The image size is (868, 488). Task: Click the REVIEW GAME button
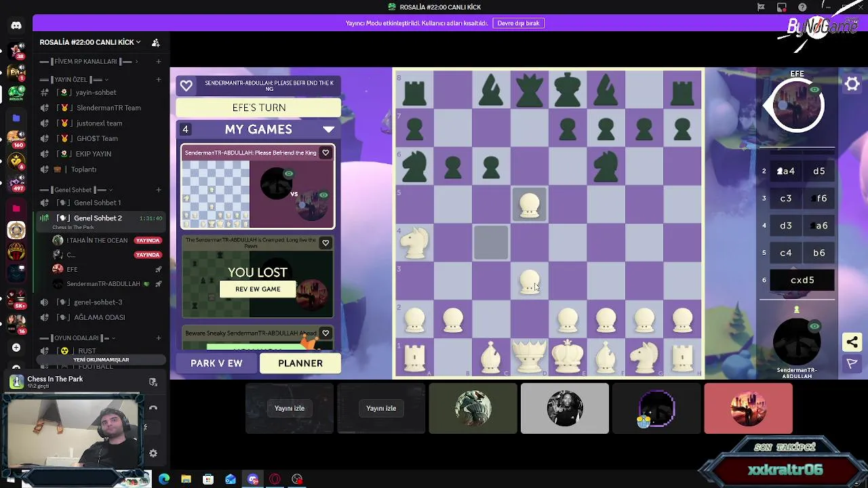click(x=258, y=289)
